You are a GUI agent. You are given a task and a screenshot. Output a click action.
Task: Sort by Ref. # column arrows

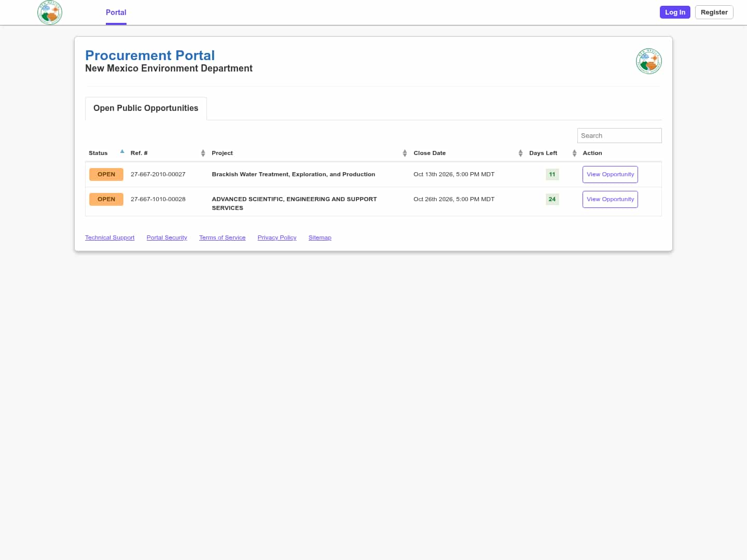click(x=203, y=153)
